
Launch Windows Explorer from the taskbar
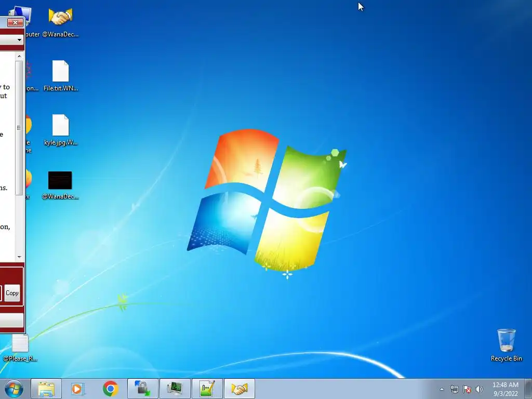coord(46,389)
